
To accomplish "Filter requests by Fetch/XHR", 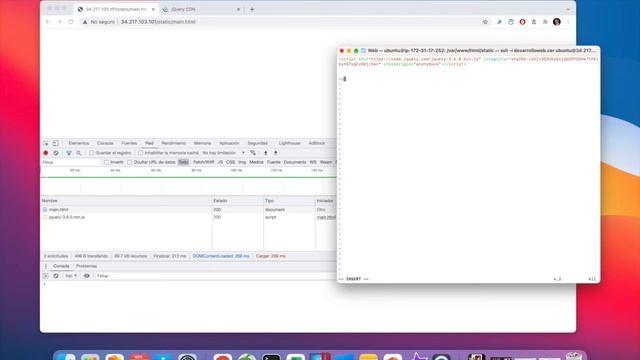I will [204, 162].
